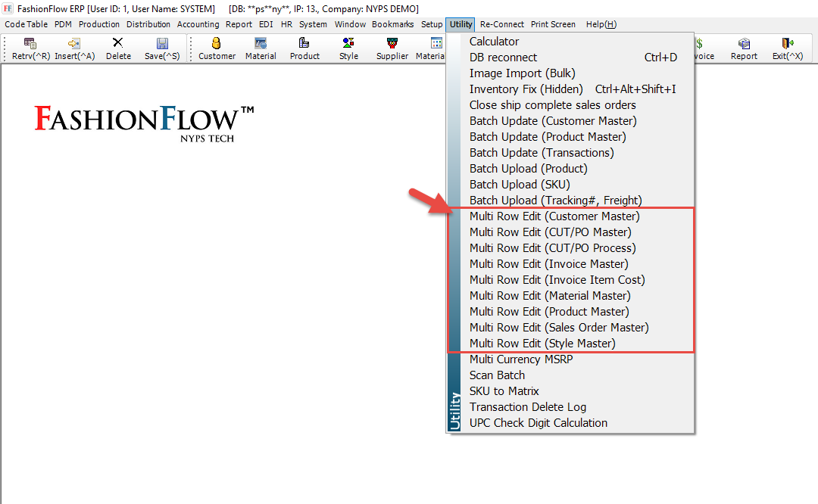The width and height of the screenshot is (818, 504).
Task: Click Print Screen in the menu bar
Action: (x=553, y=24)
